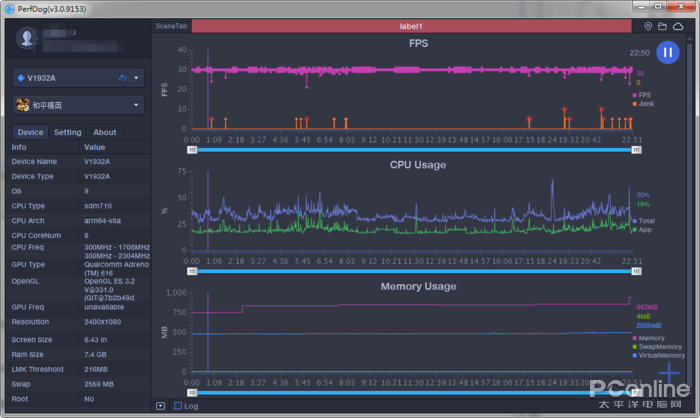
Task: Click the Info column header
Action: coord(19,147)
